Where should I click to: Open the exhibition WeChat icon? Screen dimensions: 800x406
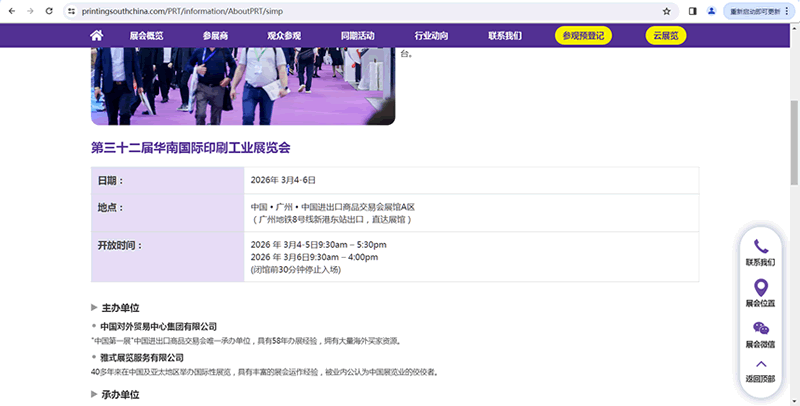[760, 328]
